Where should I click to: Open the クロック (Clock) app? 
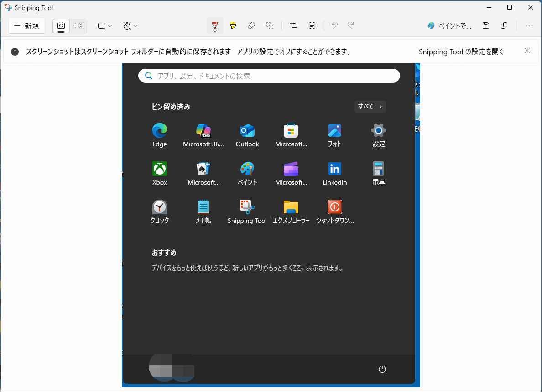coord(160,212)
